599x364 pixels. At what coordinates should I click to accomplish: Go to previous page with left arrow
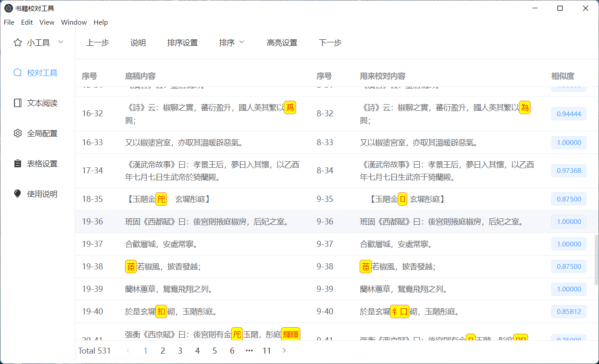(x=128, y=351)
